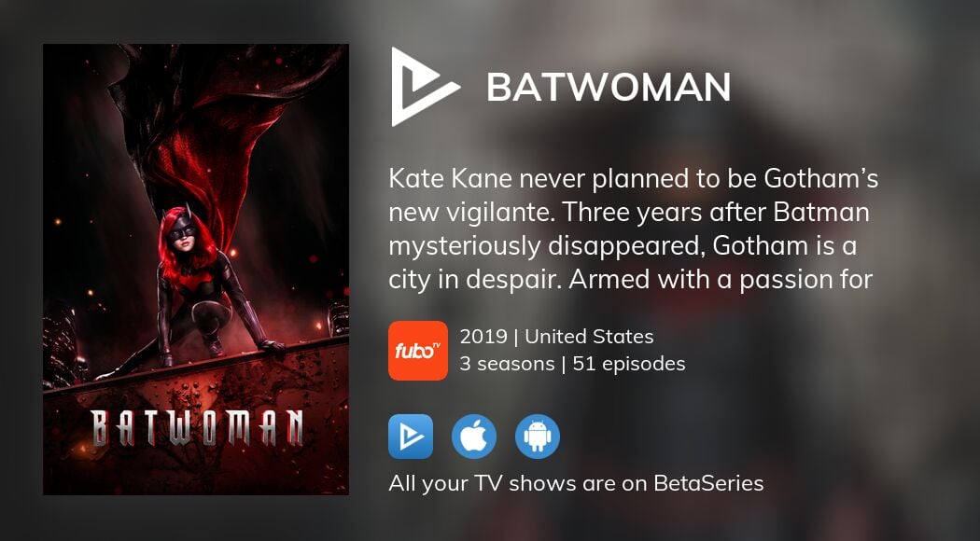This screenshot has height=541, width=980.
Task: Click "Gotham's" in the description's first line
Action: 821,179
